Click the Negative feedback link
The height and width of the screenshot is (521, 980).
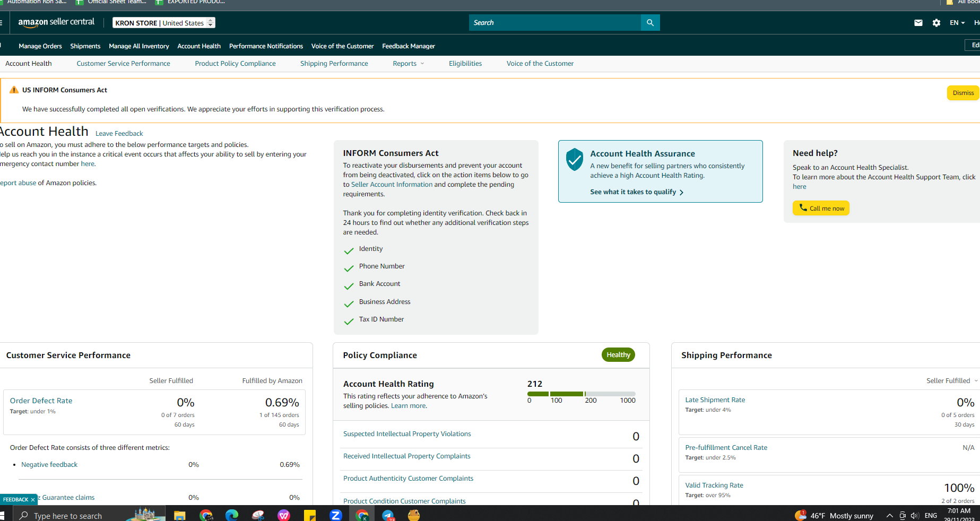(49, 465)
